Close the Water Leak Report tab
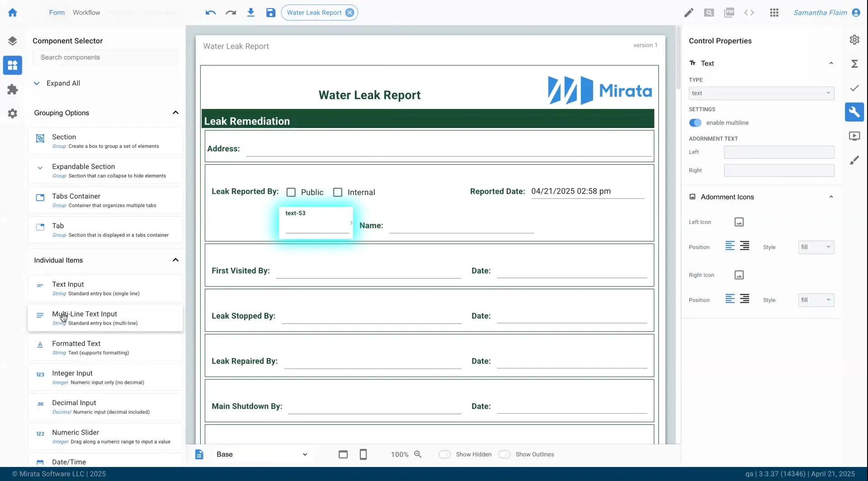Image resolution: width=868 pixels, height=481 pixels. coord(350,12)
